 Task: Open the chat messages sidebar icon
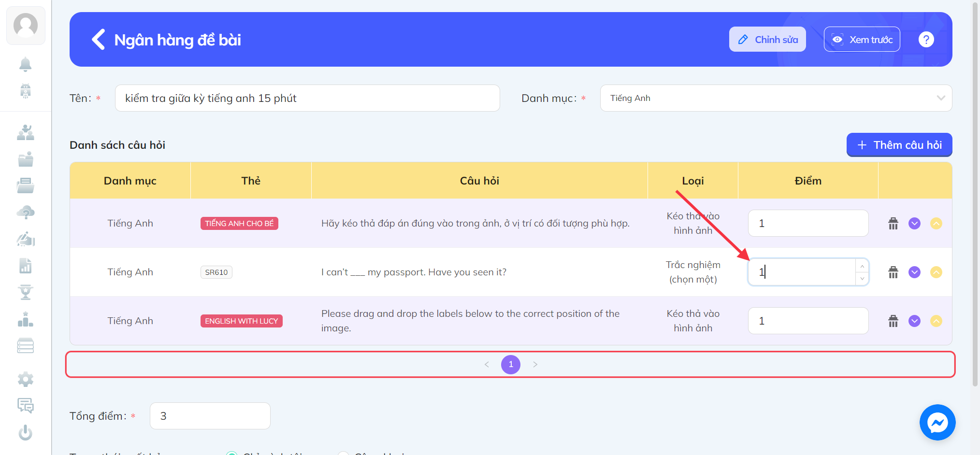(26, 406)
